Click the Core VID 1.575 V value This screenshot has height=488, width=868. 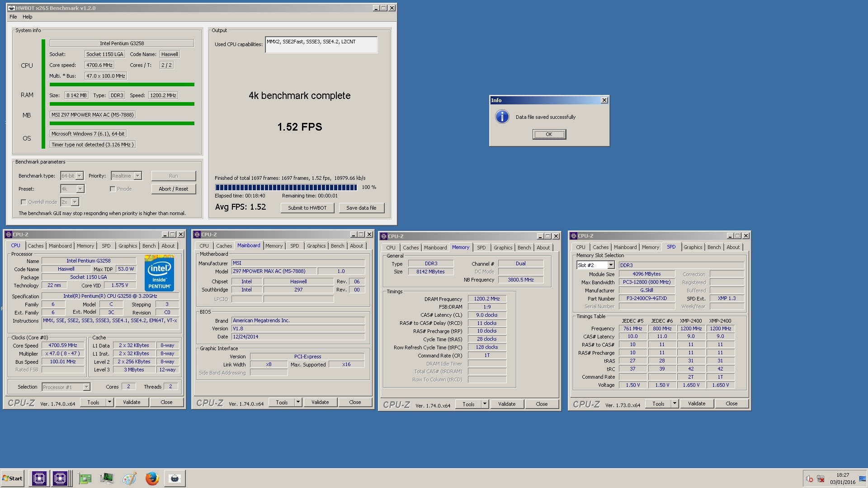click(x=120, y=285)
